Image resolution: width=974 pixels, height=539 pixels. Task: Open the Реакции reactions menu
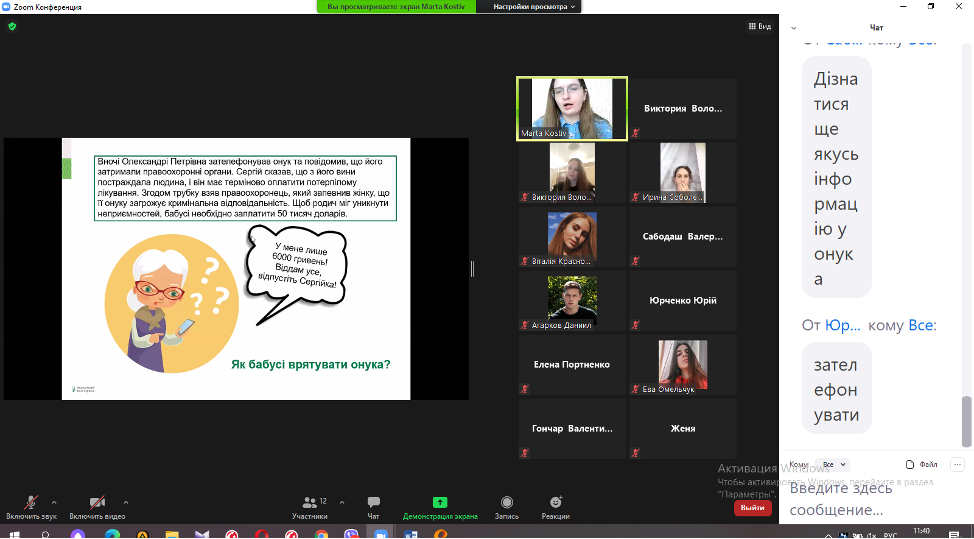pyautogui.click(x=555, y=504)
